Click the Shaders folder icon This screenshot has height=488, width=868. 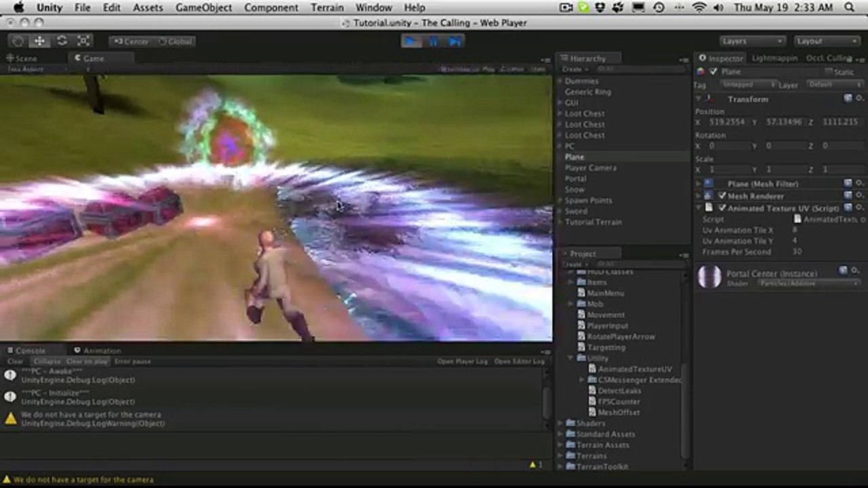[570, 424]
